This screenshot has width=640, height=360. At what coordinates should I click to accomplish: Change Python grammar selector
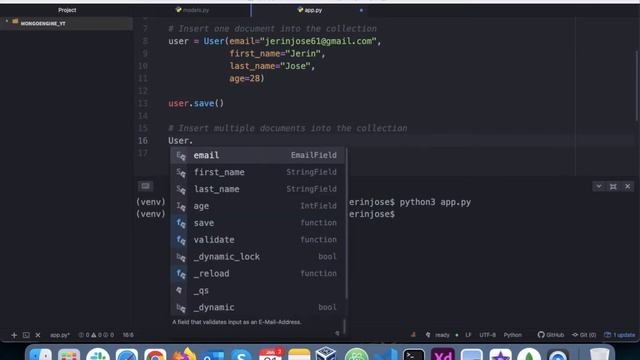(x=513, y=335)
